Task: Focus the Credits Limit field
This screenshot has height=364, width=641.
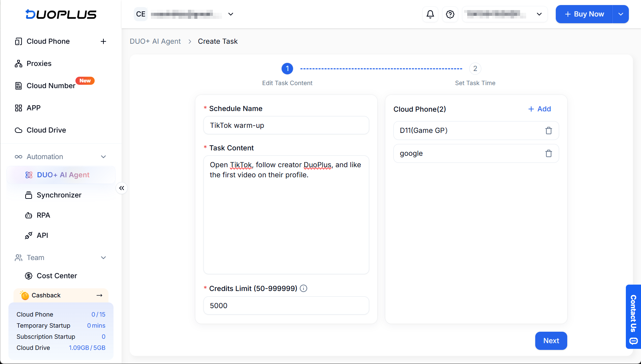Action: [x=286, y=305]
